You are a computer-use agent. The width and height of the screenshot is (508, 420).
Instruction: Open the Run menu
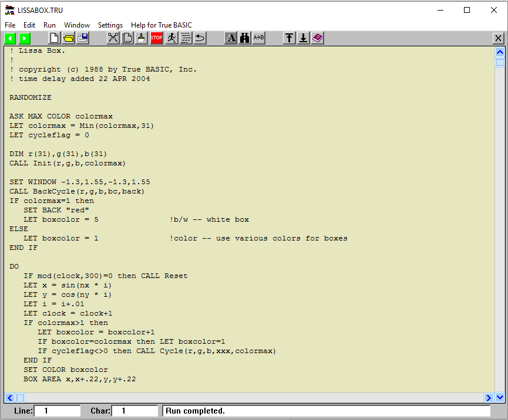pos(49,25)
